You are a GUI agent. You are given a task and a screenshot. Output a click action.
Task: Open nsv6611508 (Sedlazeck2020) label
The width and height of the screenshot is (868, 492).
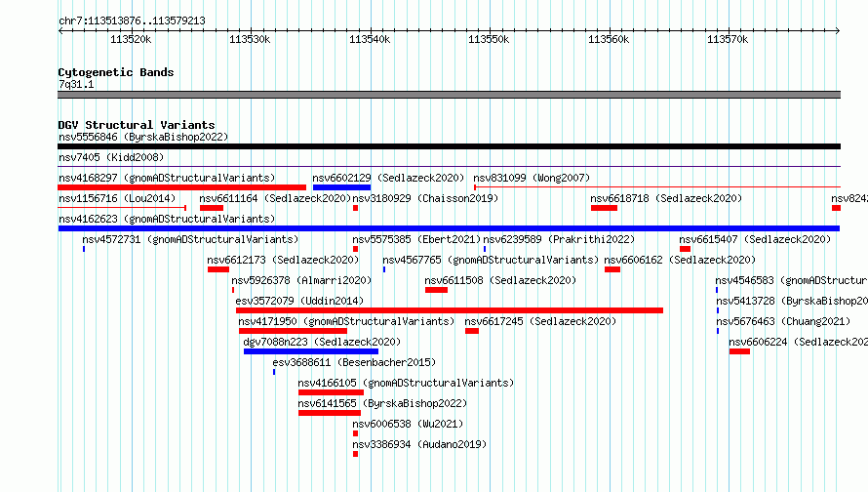click(x=500, y=280)
